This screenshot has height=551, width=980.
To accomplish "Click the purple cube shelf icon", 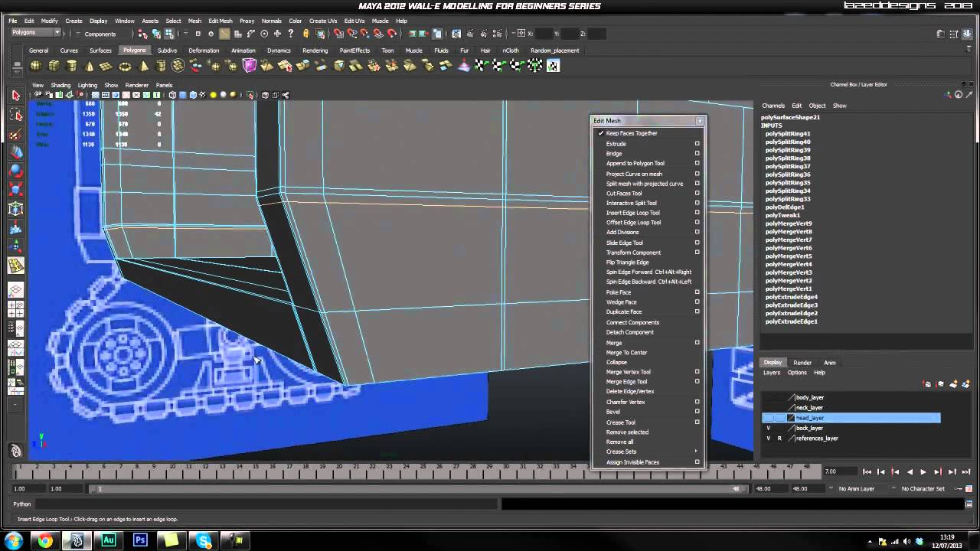I will (250, 66).
